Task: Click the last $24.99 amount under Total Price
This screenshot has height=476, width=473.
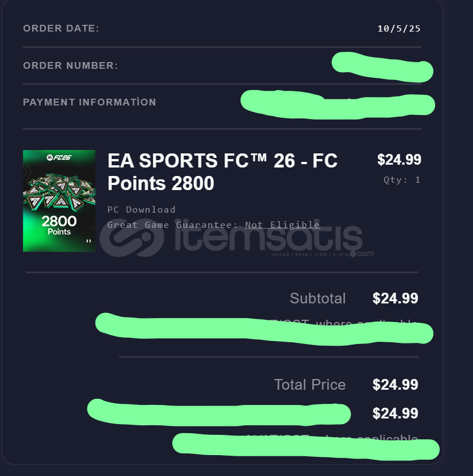Action: point(395,413)
